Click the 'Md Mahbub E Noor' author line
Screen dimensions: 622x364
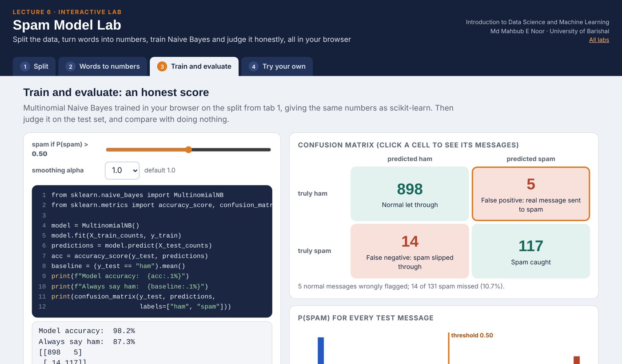(550, 31)
